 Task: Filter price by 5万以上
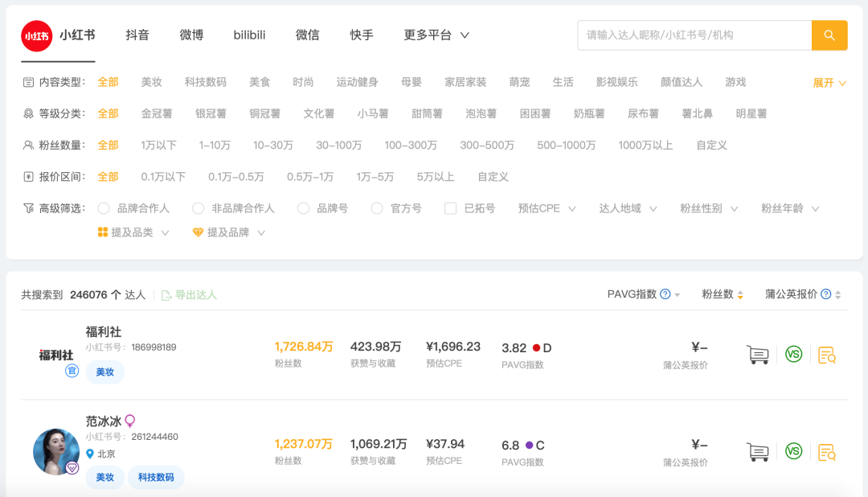436,177
